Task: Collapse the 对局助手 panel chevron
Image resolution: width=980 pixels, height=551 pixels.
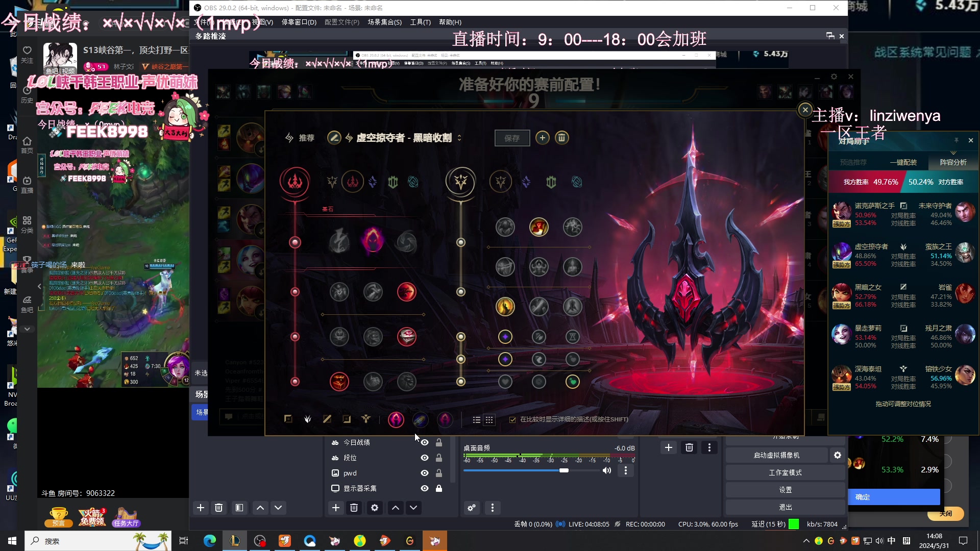Action: point(953,153)
